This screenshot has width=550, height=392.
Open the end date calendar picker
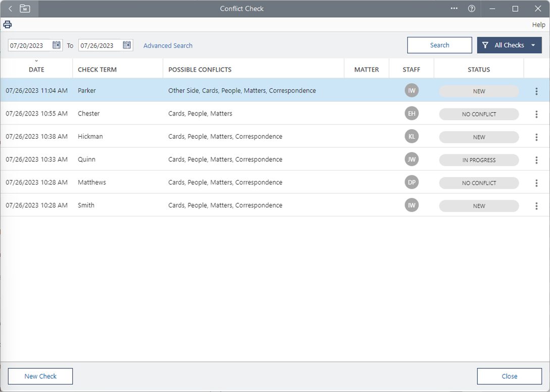(127, 45)
